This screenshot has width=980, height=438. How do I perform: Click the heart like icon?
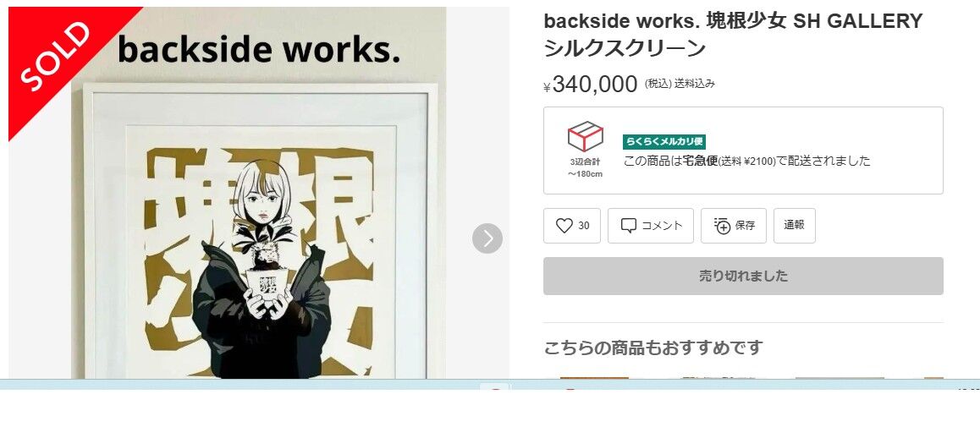pyautogui.click(x=564, y=226)
